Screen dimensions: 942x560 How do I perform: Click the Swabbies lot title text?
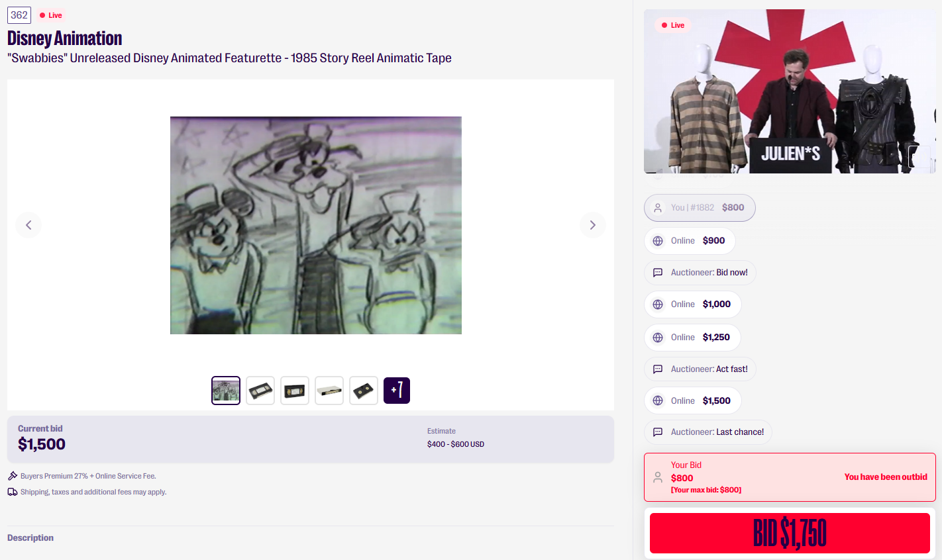pyautogui.click(x=229, y=58)
